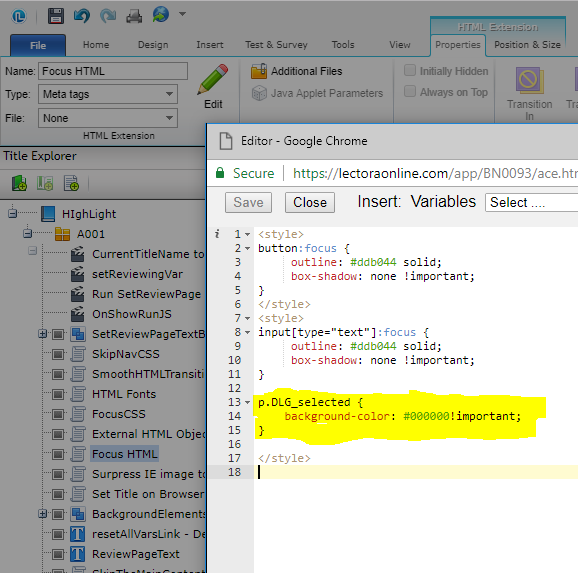
Task: Toggle the box beside SkipNavCSS item
Action: pos(58,354)
